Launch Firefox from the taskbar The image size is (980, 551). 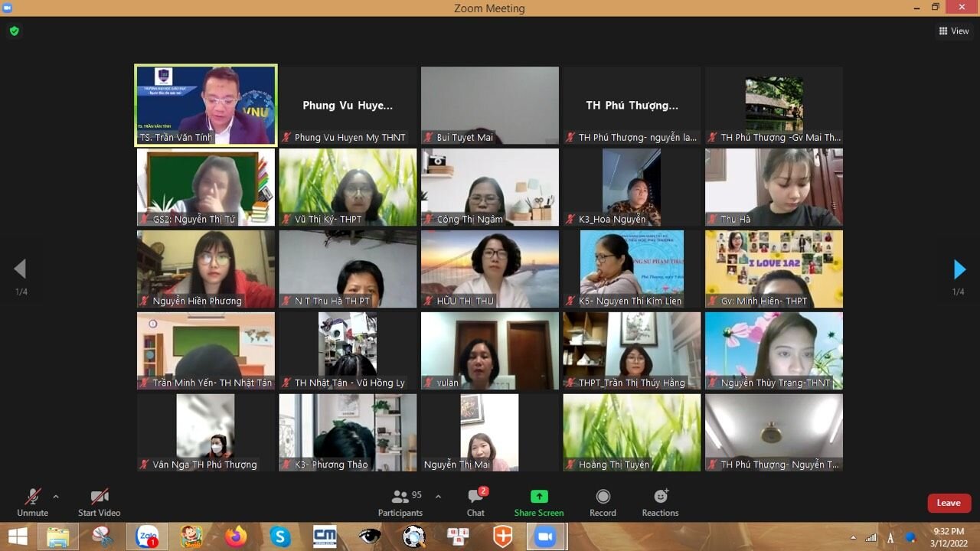[236, 536]
